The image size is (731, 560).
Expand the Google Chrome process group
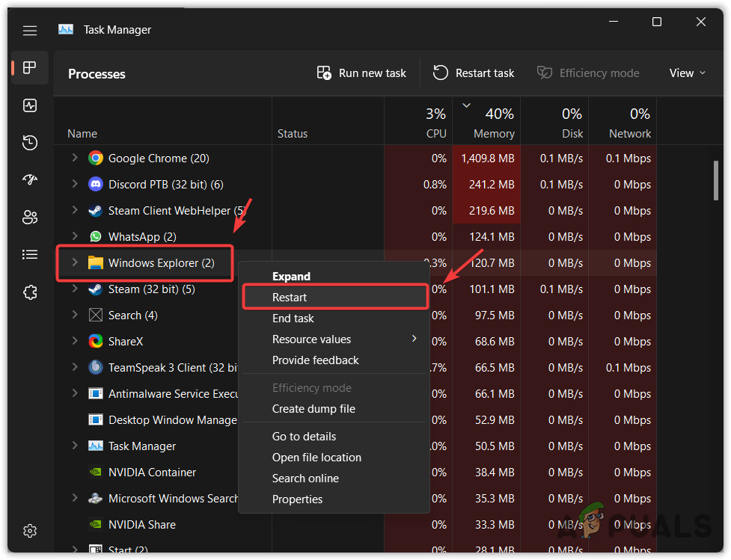(x=73, y=158)
